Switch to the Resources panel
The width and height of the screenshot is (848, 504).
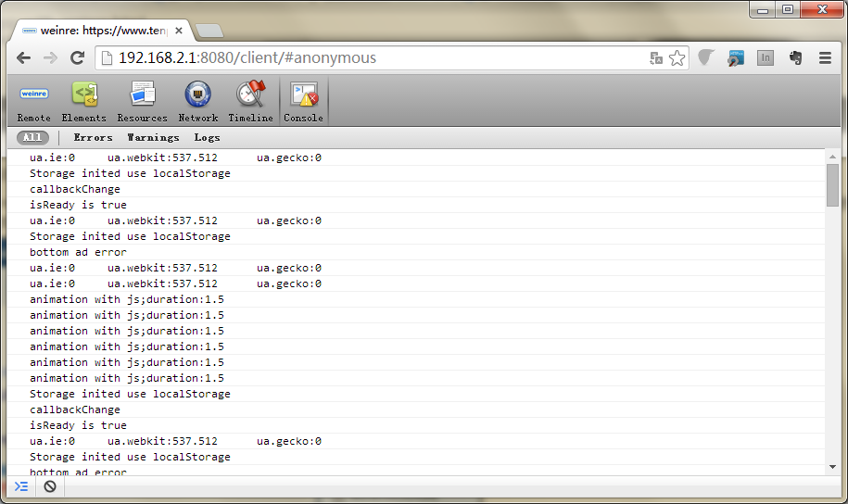pos(142,101)
